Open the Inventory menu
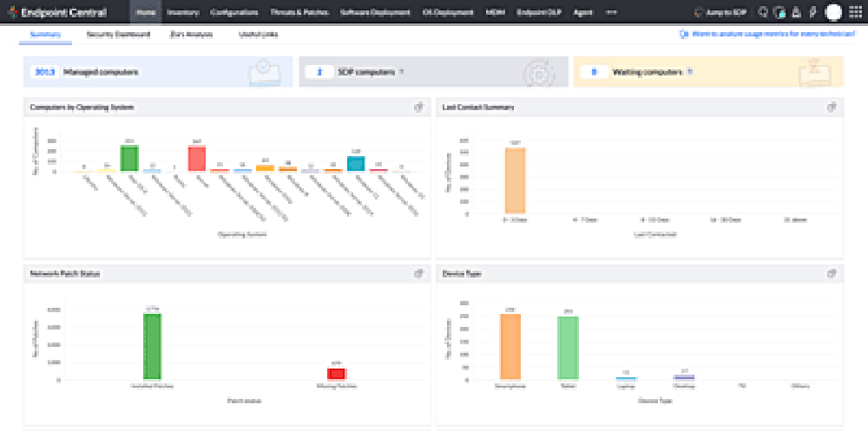 tap(182, 12)
